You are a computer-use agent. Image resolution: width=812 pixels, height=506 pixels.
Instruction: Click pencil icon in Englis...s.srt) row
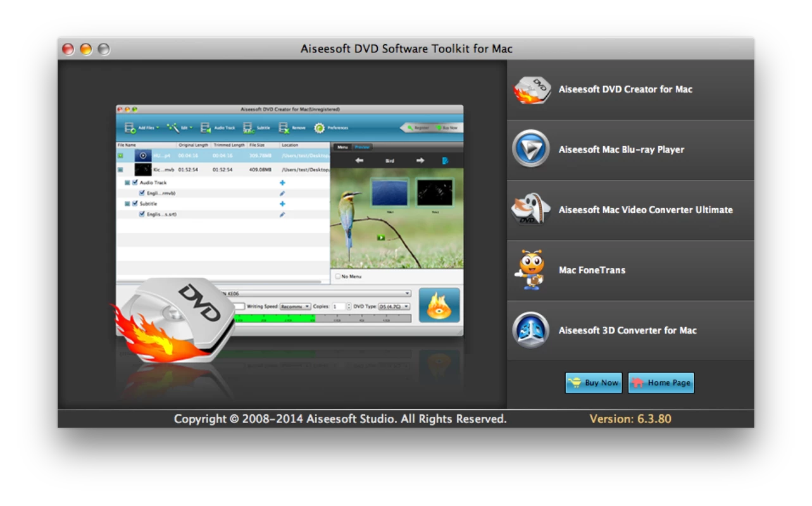(282, 214)
